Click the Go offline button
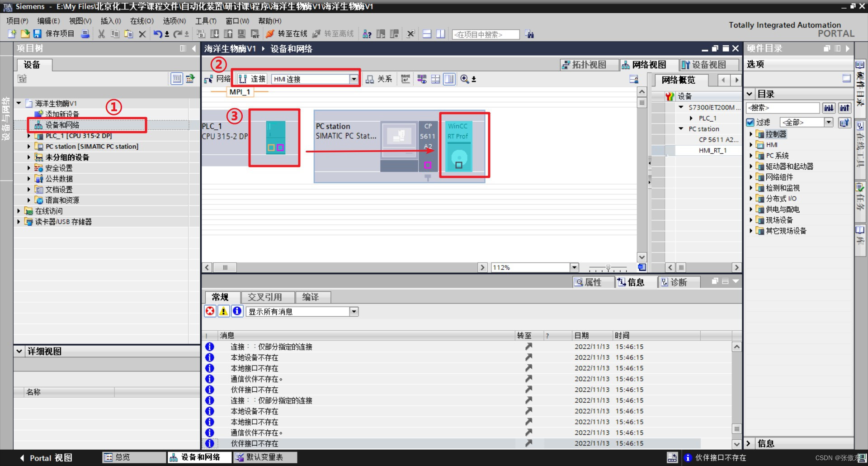Screen dimensions: 868x466 (333, 34)
